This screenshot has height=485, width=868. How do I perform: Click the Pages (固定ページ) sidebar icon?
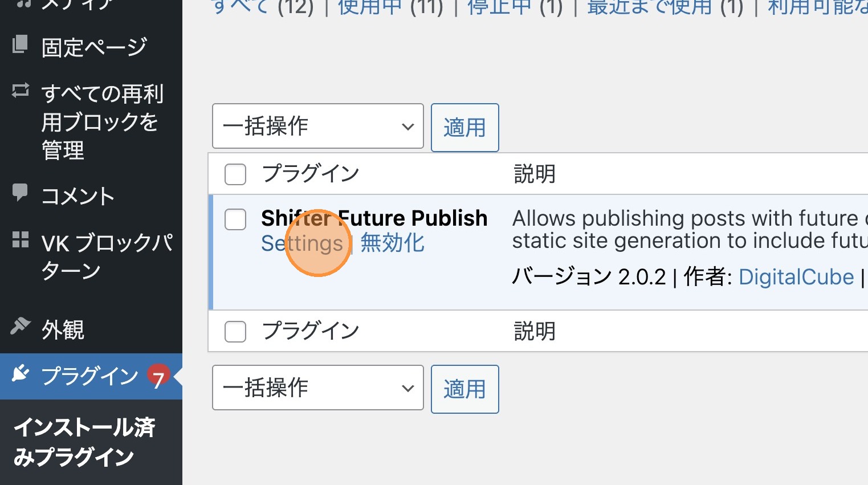tap(20, 44)
